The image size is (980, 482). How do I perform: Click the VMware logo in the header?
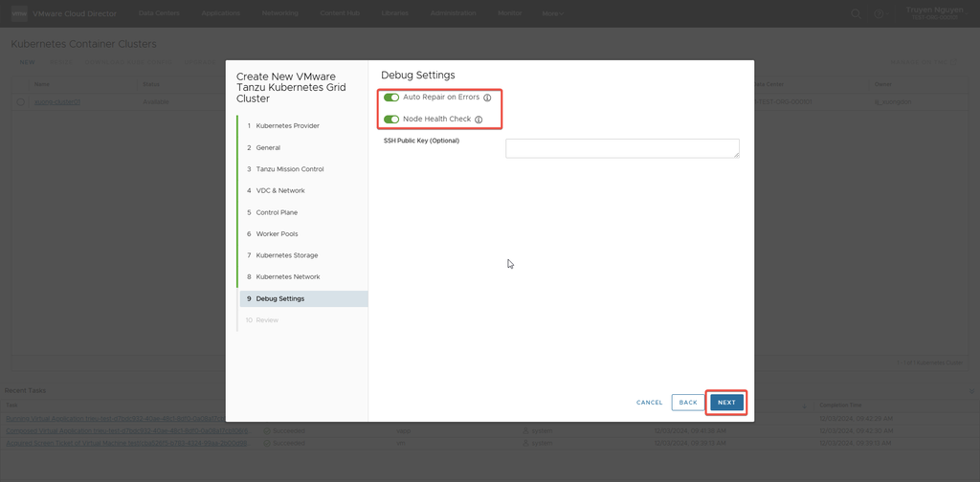coord(17,13)
